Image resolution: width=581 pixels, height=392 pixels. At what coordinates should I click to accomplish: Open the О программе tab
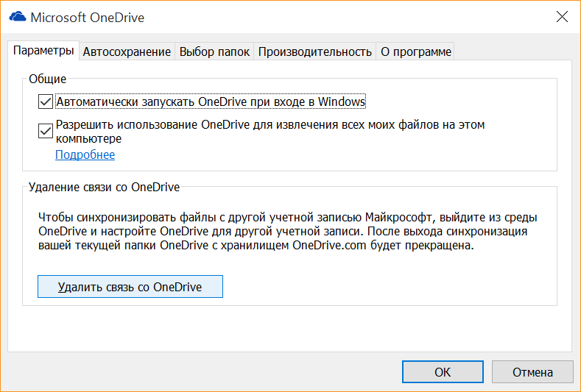415,51
